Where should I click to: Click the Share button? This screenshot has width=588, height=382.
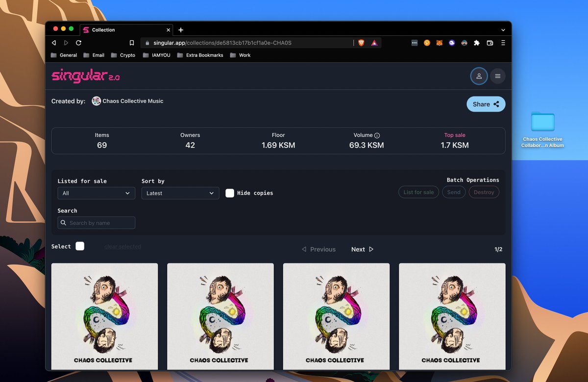coord(486,104)
